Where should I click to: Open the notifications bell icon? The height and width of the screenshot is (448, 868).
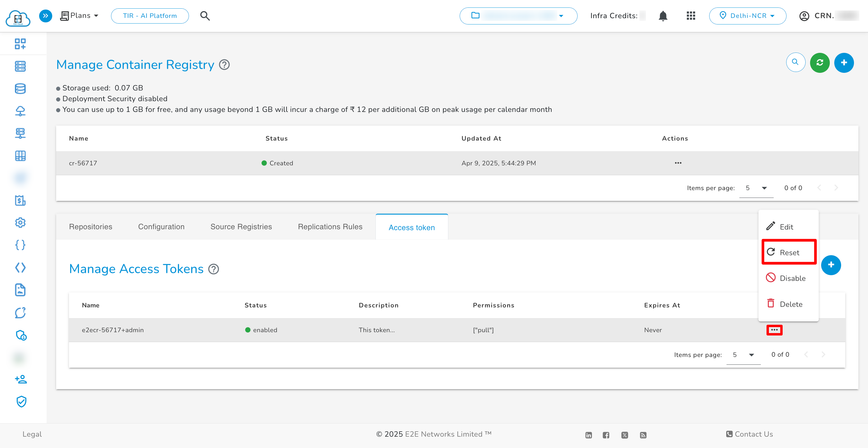pos(663,16)
